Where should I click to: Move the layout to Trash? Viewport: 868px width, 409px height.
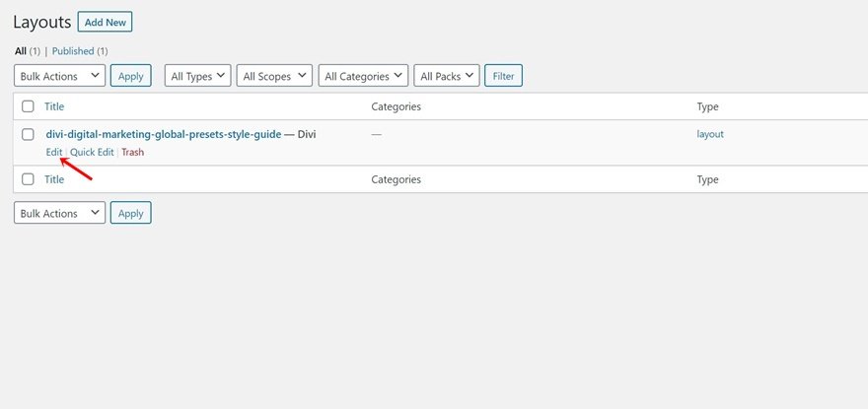click(132, 153)
